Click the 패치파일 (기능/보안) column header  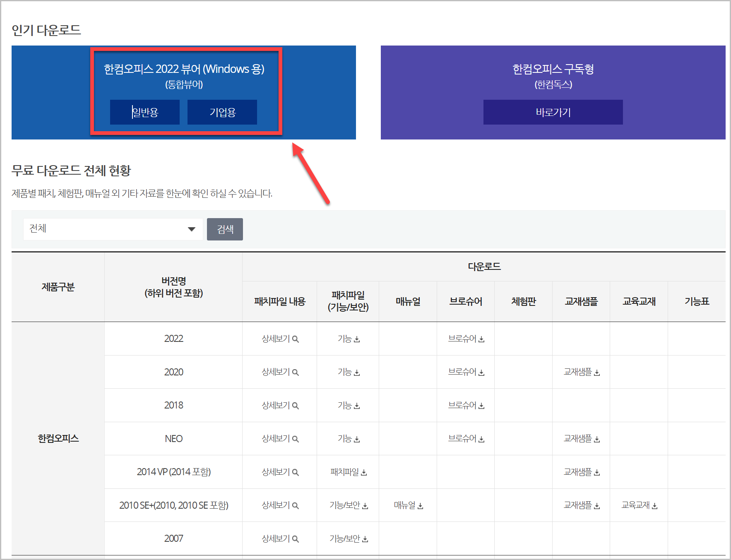[x=348, y=301]
